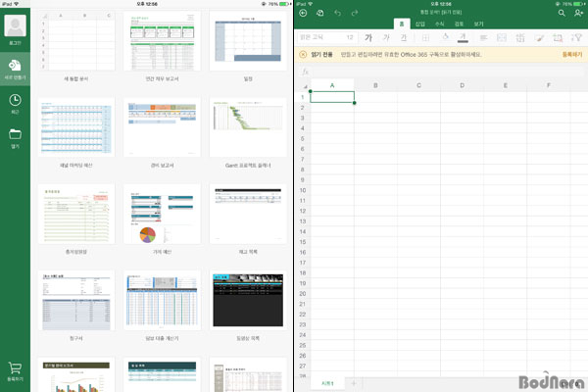Viewport: 588px width, 392px height.
Task: Open the merge cells tool
Action: [502, 37]
